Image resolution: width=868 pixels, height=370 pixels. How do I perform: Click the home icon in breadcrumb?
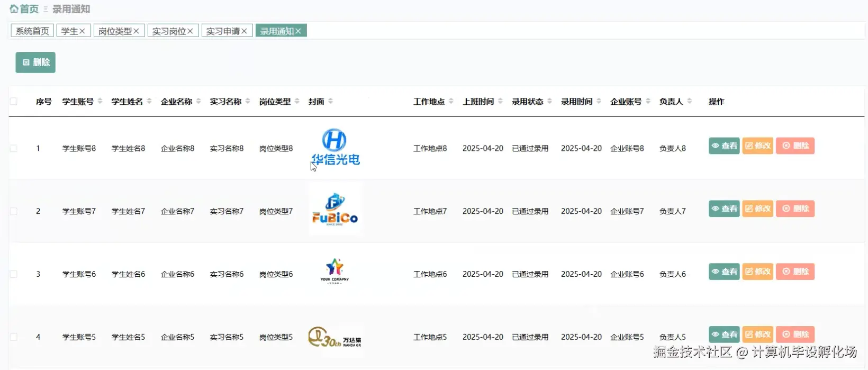tap(14, 9)
